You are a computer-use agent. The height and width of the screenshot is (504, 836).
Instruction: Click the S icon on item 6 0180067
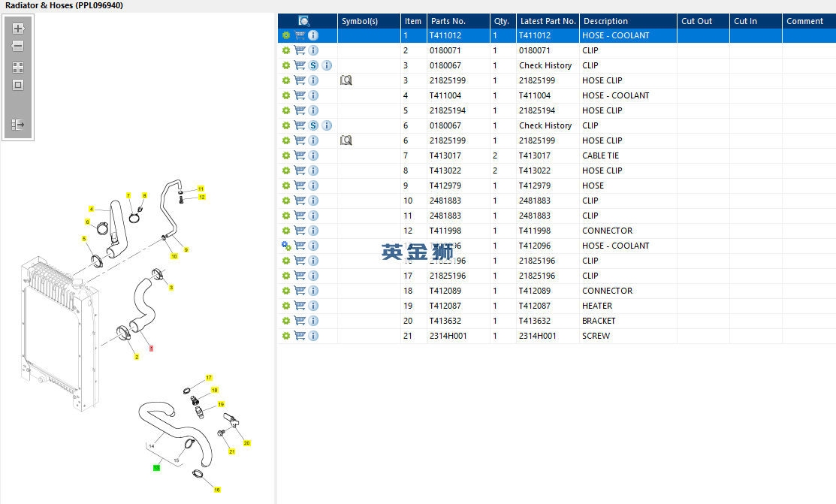pyautogui.click(x=313, y=125)
